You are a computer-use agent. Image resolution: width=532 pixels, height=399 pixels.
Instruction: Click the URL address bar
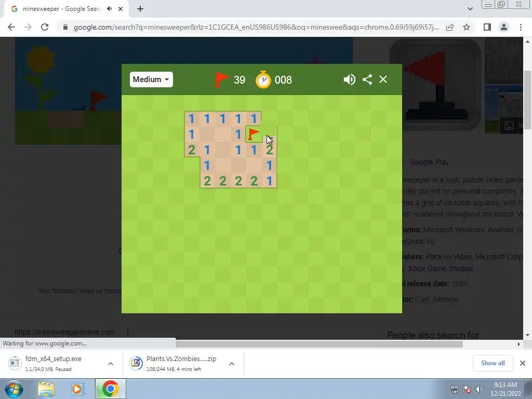point(256,27)
